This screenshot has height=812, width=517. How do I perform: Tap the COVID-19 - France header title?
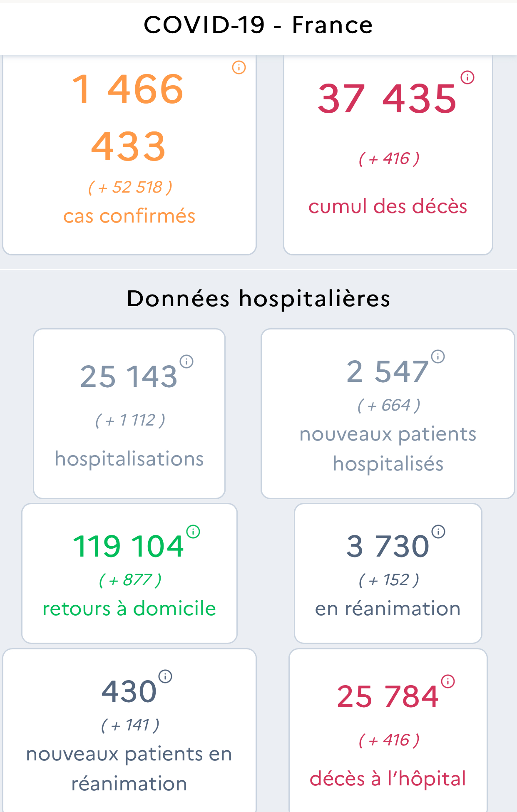click(258, 25)
